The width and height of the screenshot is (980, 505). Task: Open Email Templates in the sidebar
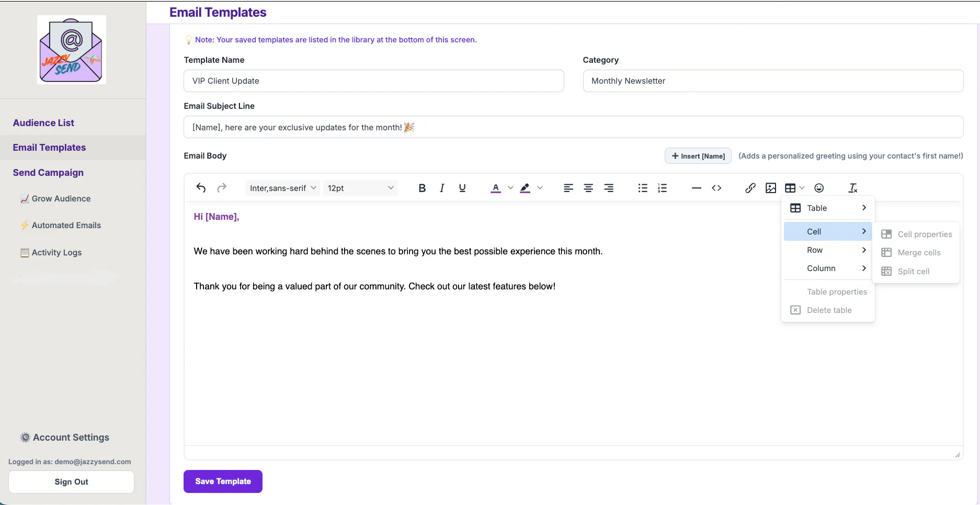coord(49,148)
